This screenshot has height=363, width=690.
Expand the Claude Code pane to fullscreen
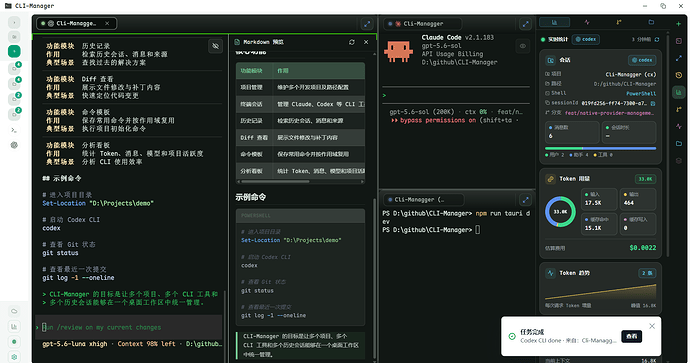coord(525,24)
